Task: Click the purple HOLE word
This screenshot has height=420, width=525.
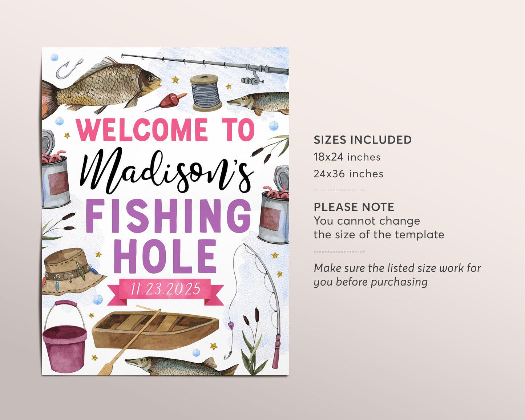Action: pos(165,257)
